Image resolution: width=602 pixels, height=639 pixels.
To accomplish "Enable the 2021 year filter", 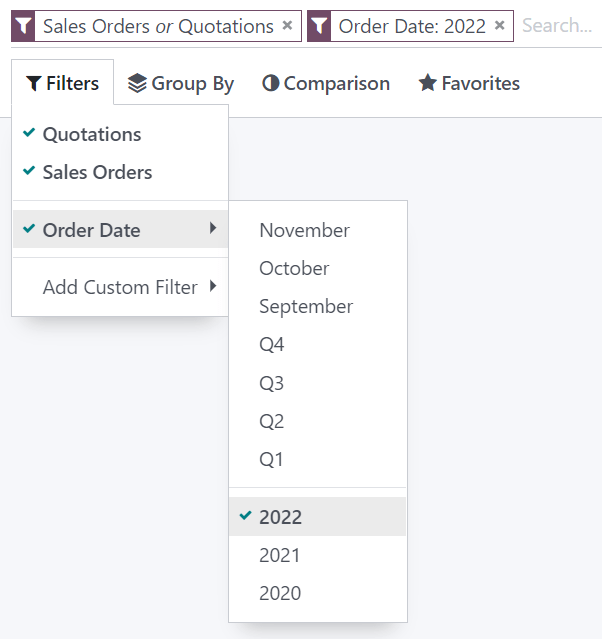I will click(x=280, y=555).
